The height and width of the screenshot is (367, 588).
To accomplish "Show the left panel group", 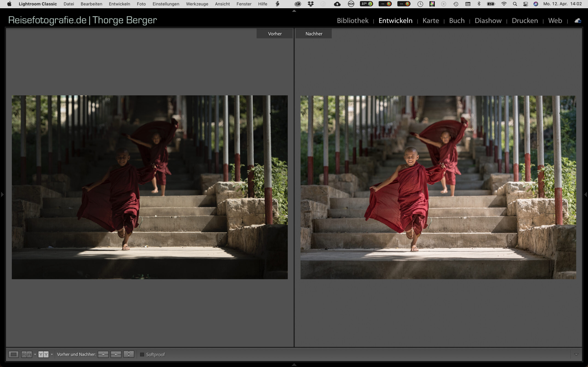I will (2, 195).
